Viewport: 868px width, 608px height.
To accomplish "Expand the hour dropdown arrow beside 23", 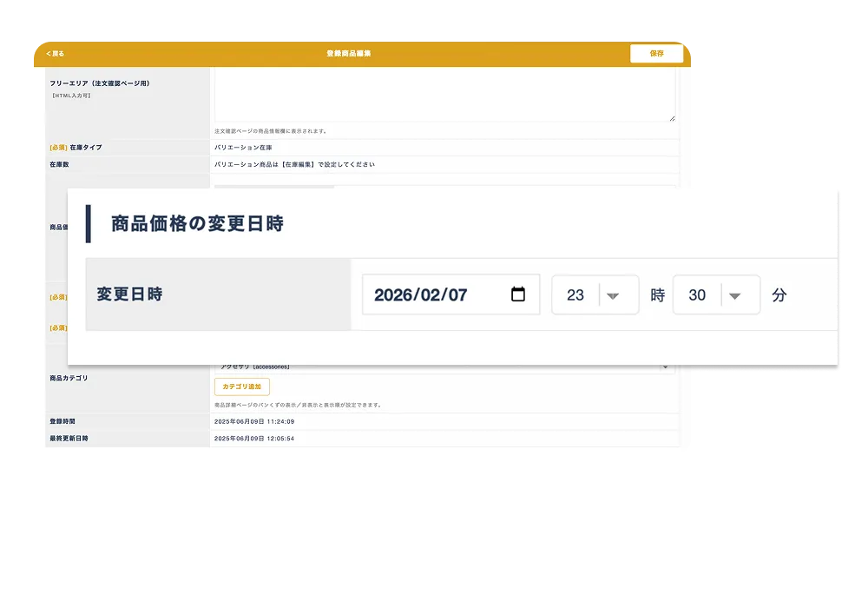I will pyautogui.click(x=613, y=295).
